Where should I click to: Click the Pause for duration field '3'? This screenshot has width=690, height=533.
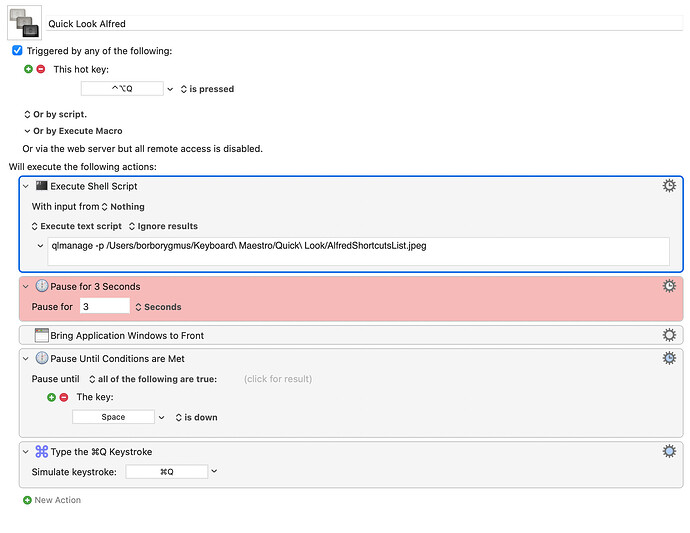pos(105,306)
